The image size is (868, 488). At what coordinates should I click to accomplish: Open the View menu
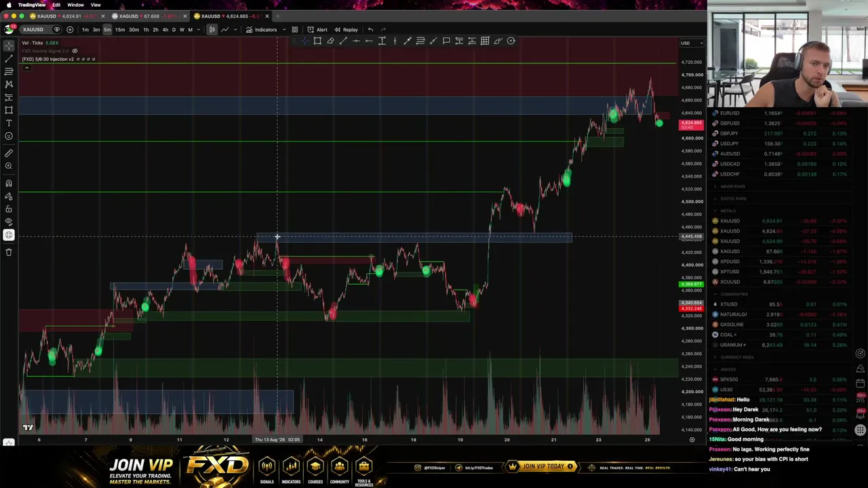(96, 5)
